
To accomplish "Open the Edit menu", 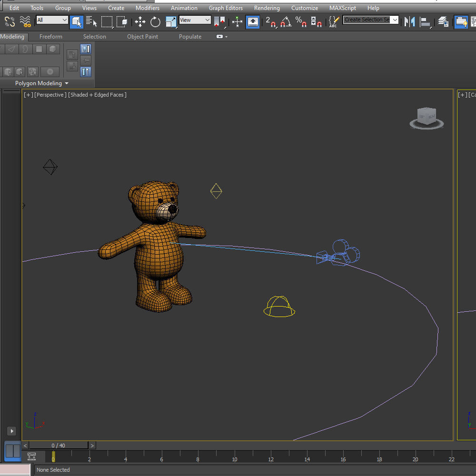I will click(x=14, y=8).
